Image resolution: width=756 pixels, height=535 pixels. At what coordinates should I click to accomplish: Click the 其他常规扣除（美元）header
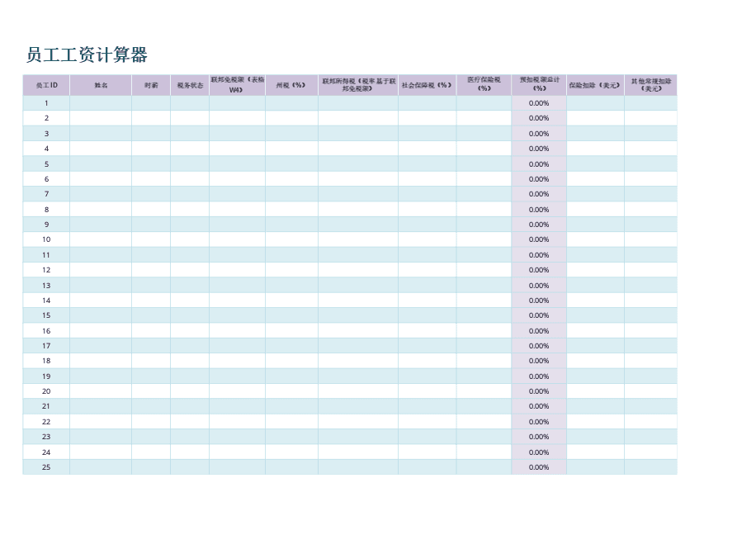[651, 85]
